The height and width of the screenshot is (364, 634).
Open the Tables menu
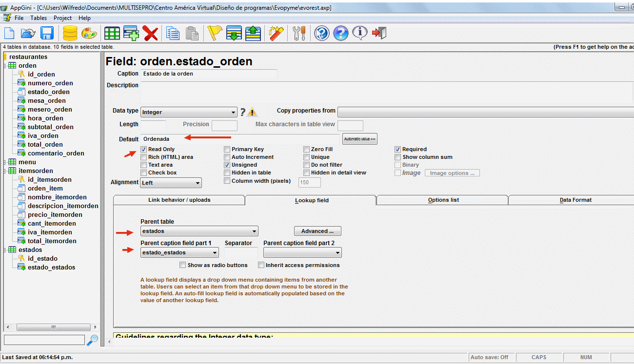(x=39, y=18)
